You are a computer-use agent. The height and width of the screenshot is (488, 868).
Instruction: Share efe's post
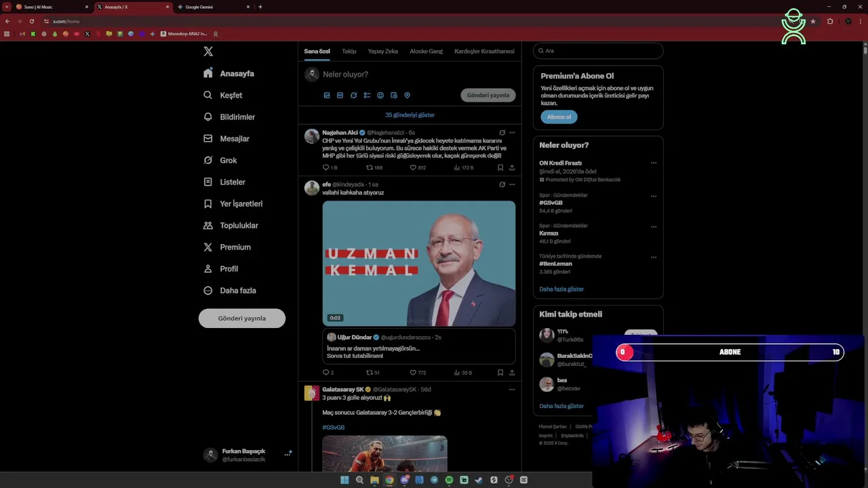tap(512, 373)
